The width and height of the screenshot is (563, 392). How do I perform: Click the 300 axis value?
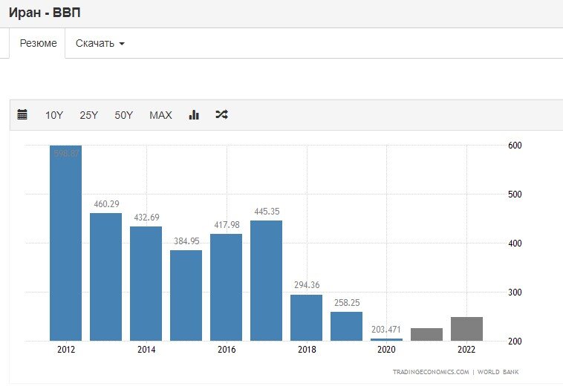pyautogui.click(x=515, y=293)
